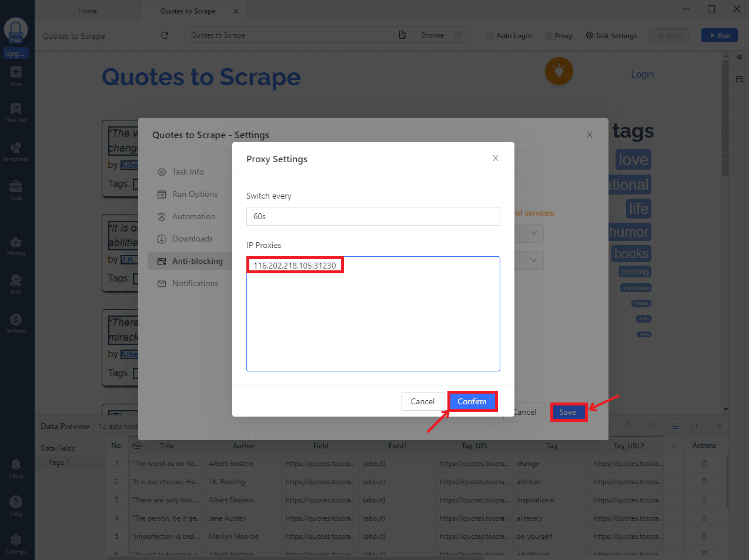The height and width of the screenshot is (560, 749).
Task: Open the Task List sidebar panel
Action: (x=16, y=113)
